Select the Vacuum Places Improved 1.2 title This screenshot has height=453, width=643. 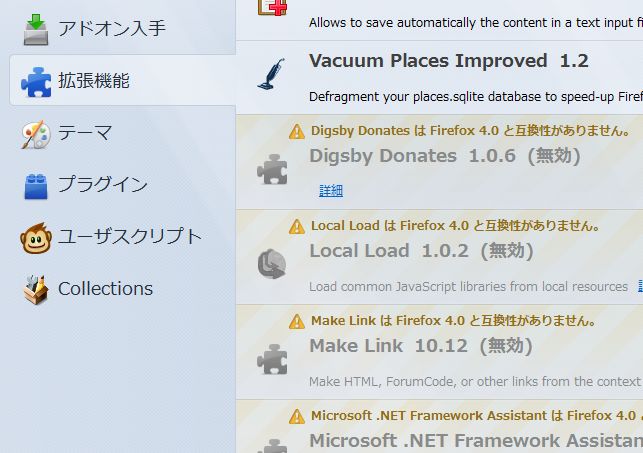(x=449, y=61)
